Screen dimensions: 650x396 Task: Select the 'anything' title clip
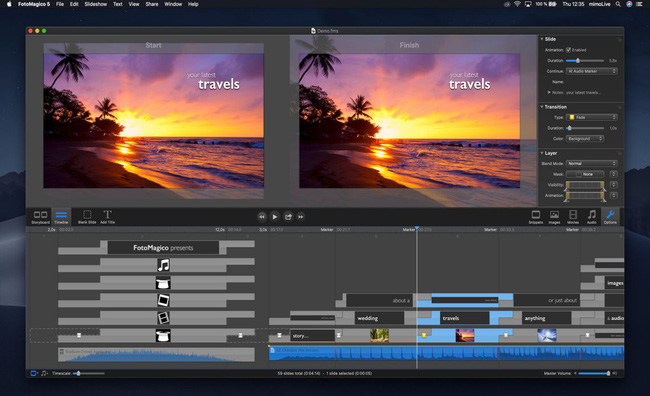[546, 318]
